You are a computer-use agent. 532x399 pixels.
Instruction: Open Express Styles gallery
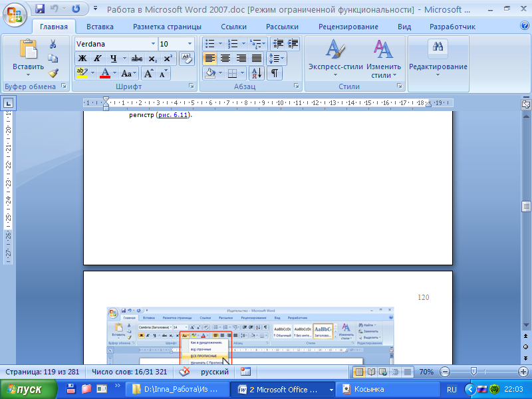[336, 58]
